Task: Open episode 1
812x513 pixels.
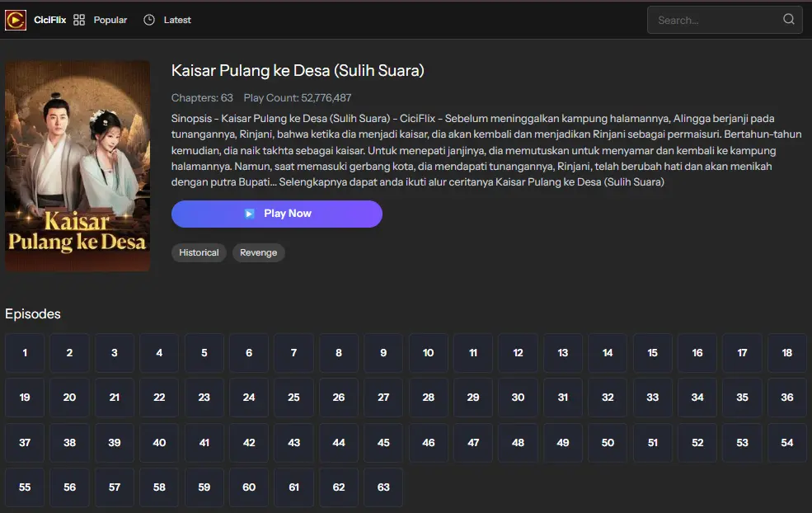Action: pyautogui.click(x=24, y=352)
